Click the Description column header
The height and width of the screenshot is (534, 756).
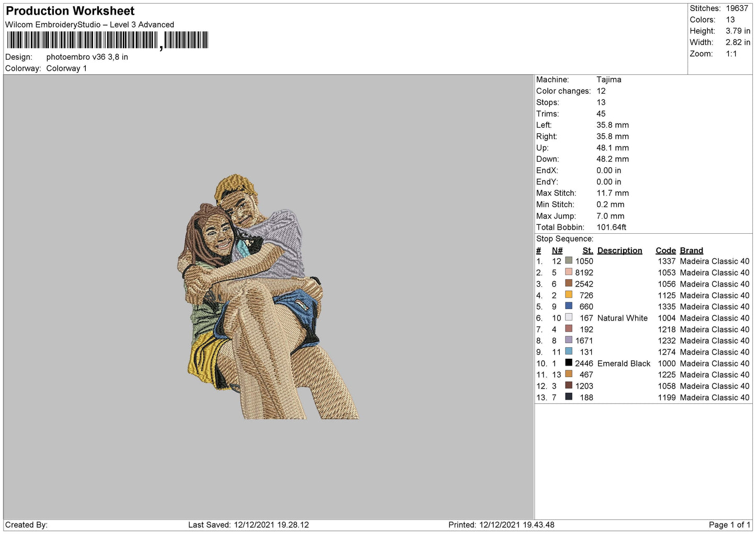[619, 251]
